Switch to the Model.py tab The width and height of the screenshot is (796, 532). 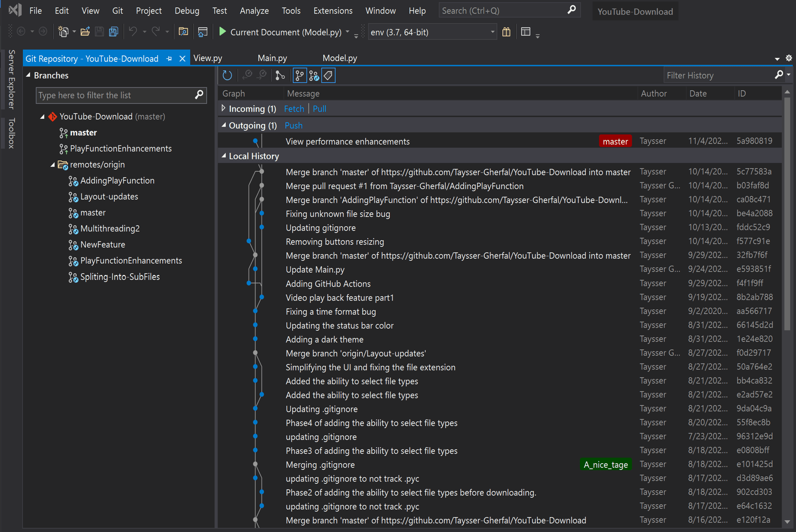[x=340, y=58]
